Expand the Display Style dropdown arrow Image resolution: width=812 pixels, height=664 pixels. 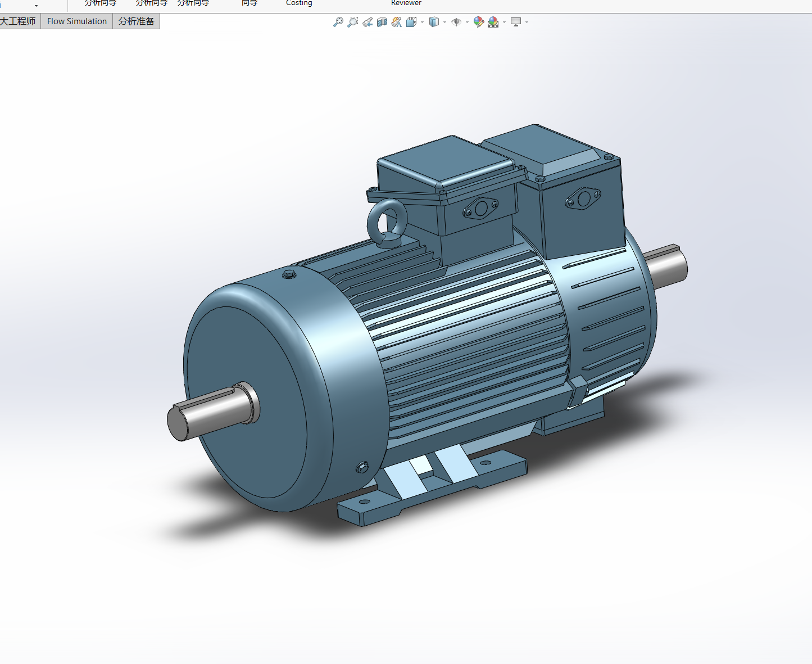tap(444, 22)
